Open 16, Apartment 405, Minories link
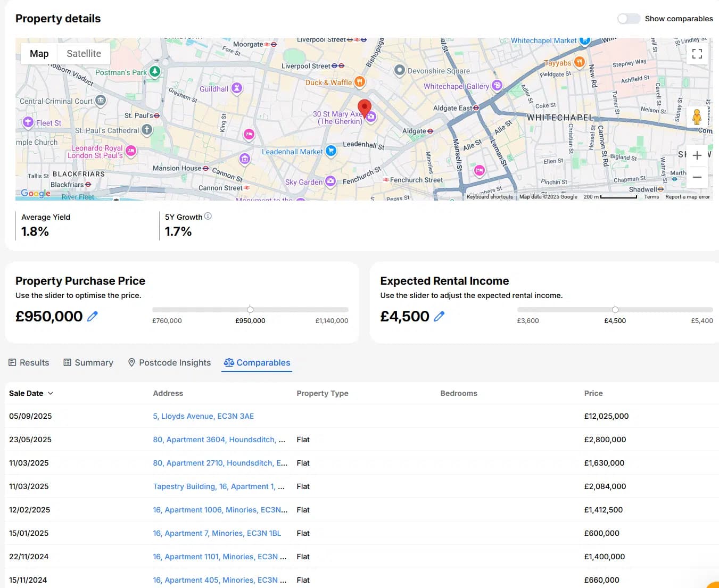 tap(220, 580)
